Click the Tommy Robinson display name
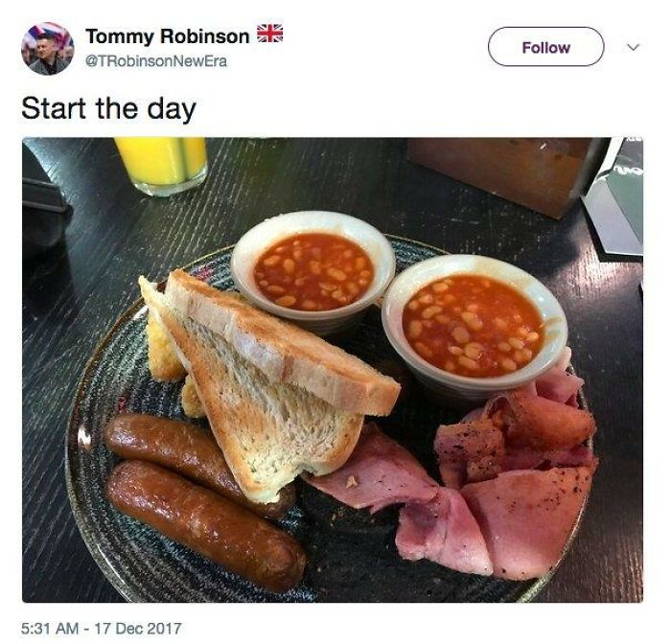The image size is (671, 644). pyautogui.click(x=168, y=36)
